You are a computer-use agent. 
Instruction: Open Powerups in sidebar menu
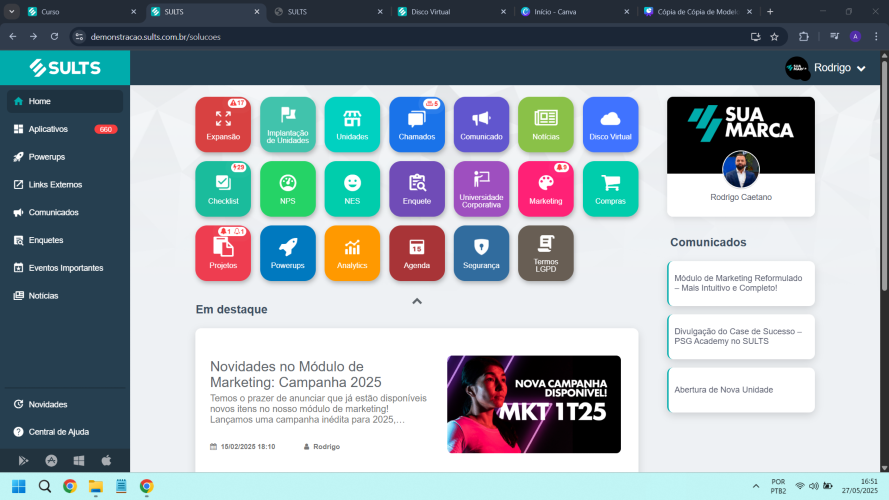[65, 156]
